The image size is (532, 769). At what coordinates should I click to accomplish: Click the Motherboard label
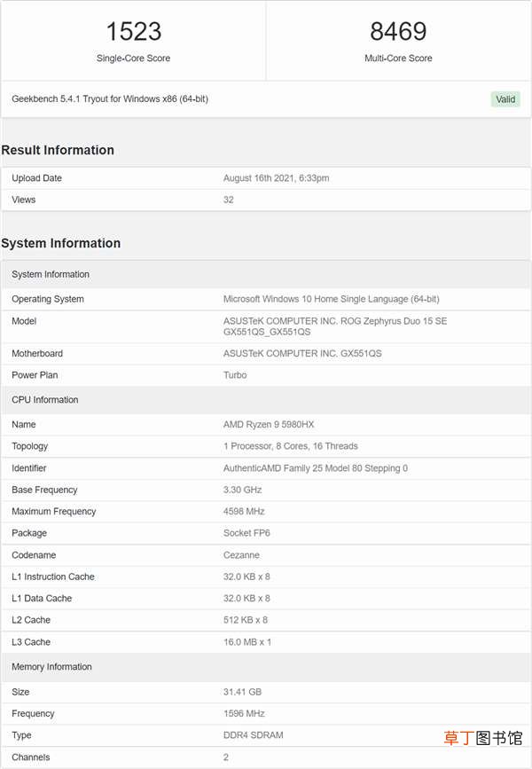click(x=37, y=354)
